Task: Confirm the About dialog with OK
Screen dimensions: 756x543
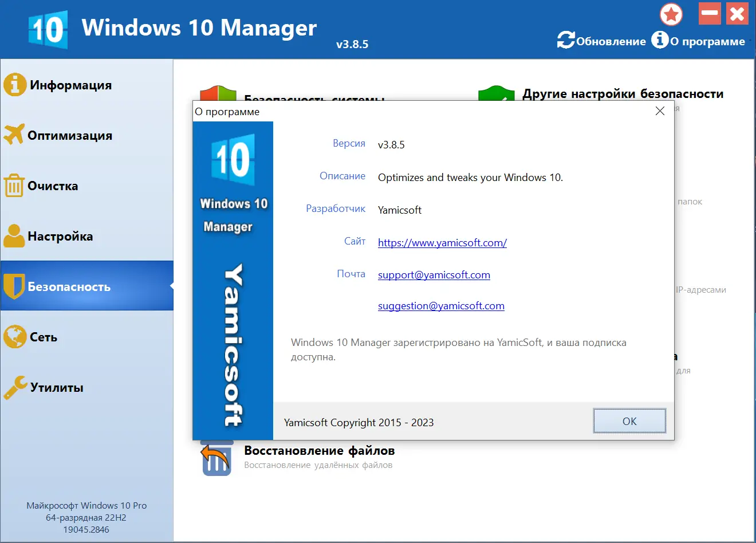Action: coord(629,420)
